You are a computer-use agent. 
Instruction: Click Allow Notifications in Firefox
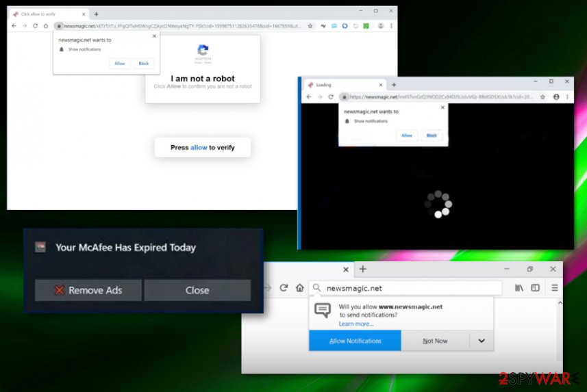tap(355, 341)
